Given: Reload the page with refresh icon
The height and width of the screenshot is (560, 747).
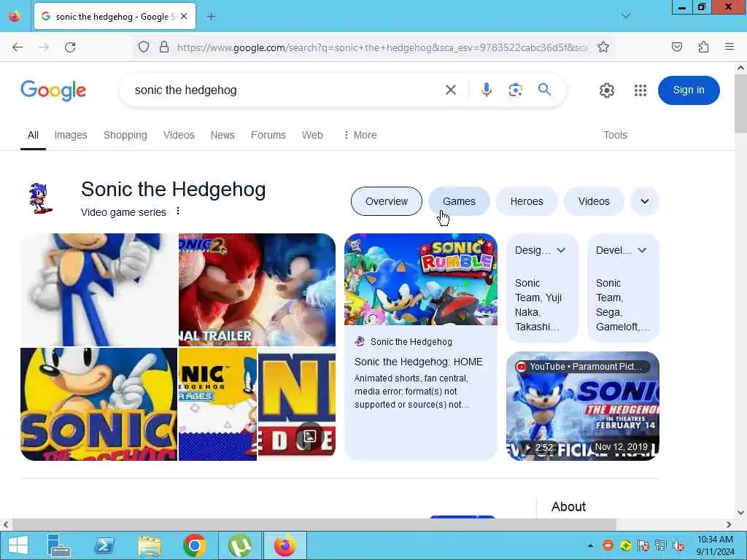Looking at the screenshot, I should [x=70, y=47].
